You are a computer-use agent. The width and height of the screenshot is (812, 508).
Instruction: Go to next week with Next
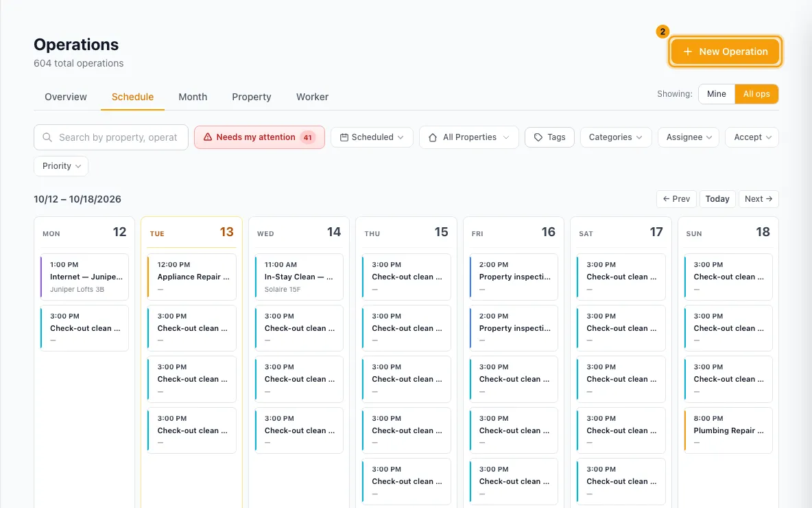(x=759, y=199)
